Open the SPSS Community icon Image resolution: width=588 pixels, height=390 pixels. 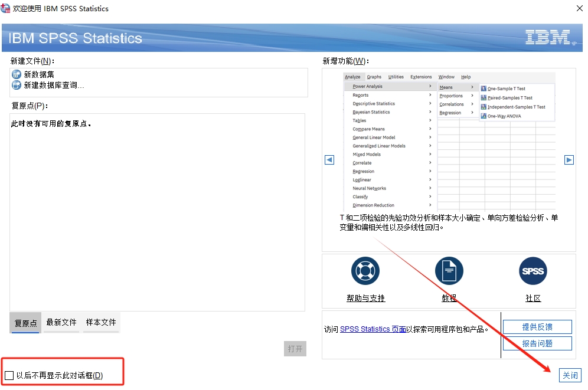coord(533,271)
